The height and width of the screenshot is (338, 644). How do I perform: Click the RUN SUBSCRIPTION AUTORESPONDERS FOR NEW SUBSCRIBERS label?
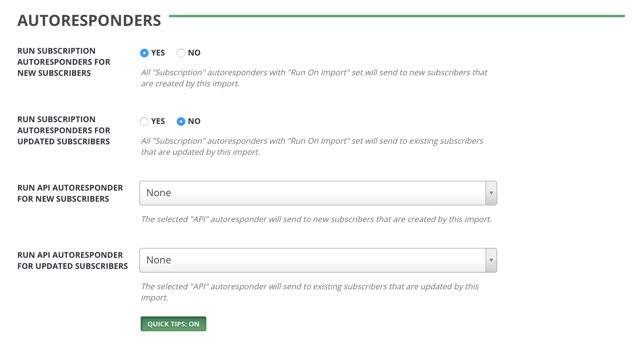point(64,62)
